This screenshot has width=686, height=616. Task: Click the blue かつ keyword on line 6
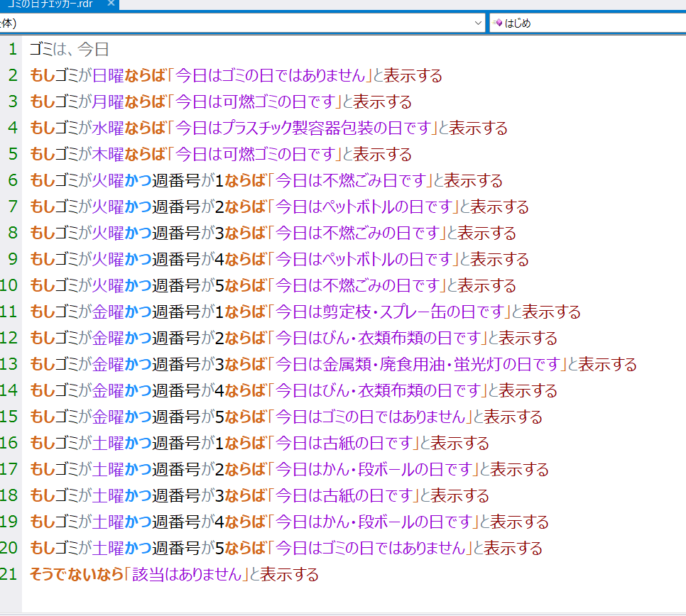pyautogui.click(x=138, y=181)
